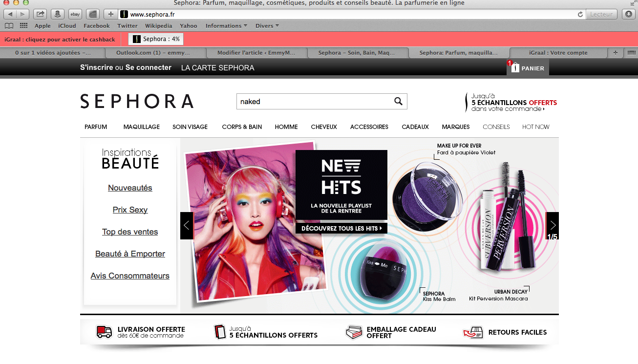The width and height of the screenshot is (638, 364).
Task: Show all tabs button
Action: 631,53
